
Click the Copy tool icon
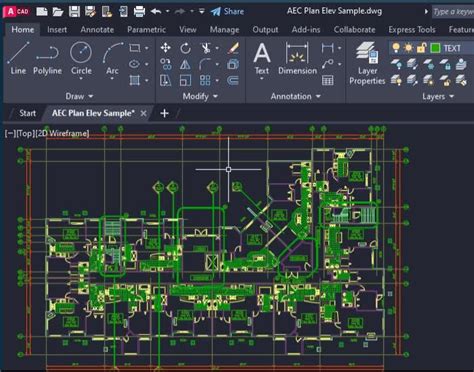pos(166,64)
